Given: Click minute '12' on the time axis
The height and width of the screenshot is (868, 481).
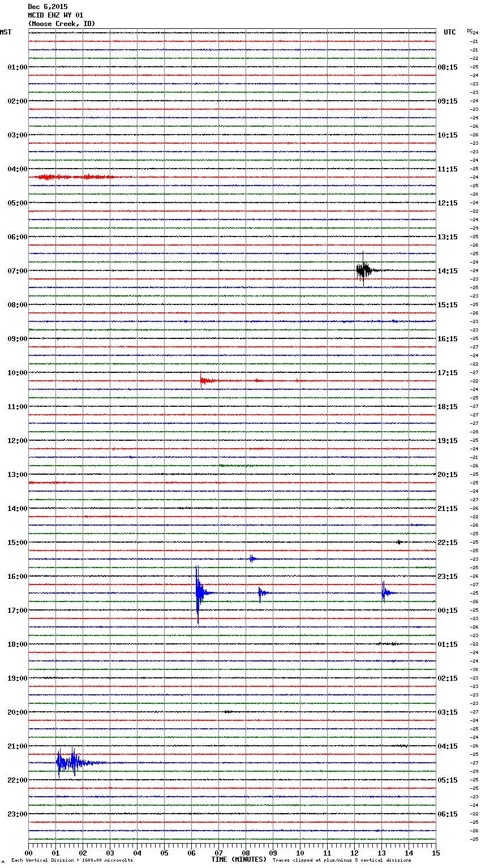Looking at the screenshot, I should [x=355, y=853].
